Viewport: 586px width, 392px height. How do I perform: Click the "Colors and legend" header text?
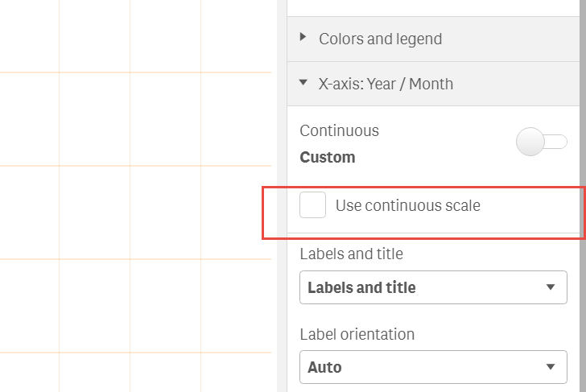click(x=380, y=39)
